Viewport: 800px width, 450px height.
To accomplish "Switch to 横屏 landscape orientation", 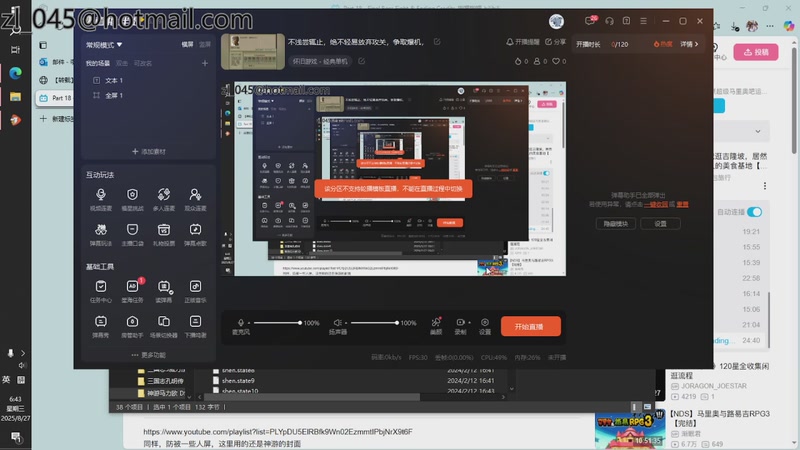I will (x=187, y=45).
